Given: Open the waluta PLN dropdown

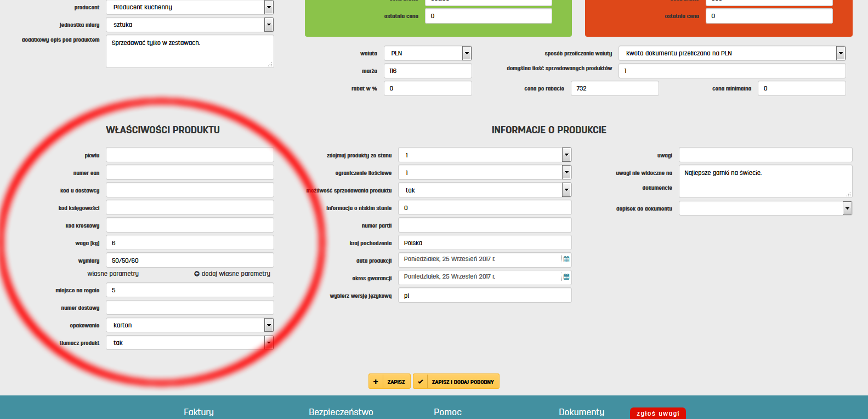Looking at the screenshot, I should click(467, 53).
